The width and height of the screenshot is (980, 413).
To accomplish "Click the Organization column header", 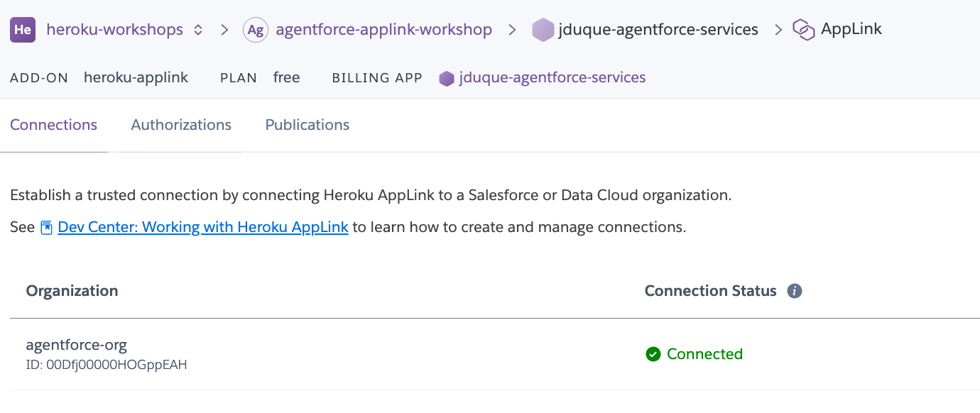I will [72, 290].
